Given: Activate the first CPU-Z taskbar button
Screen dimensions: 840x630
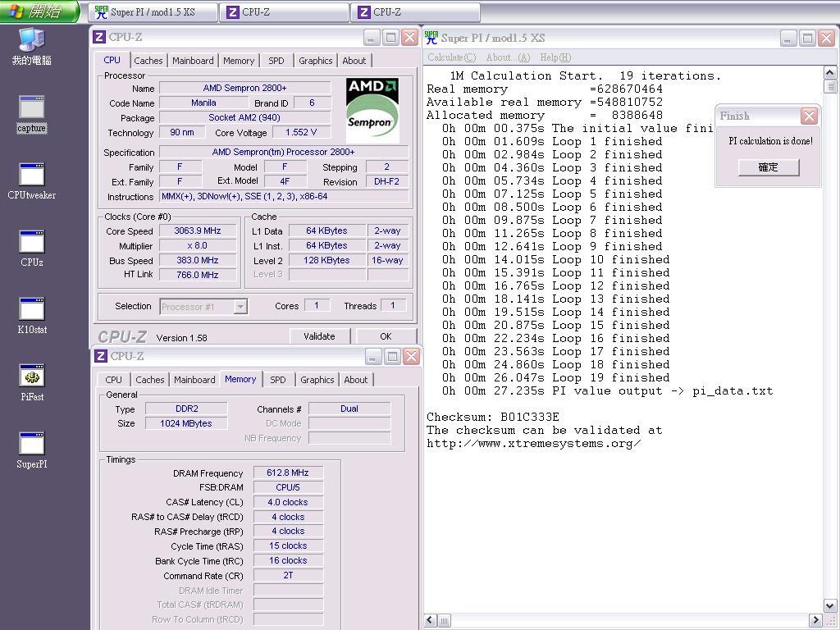Looking at the screenshot, I should point(285,11).
